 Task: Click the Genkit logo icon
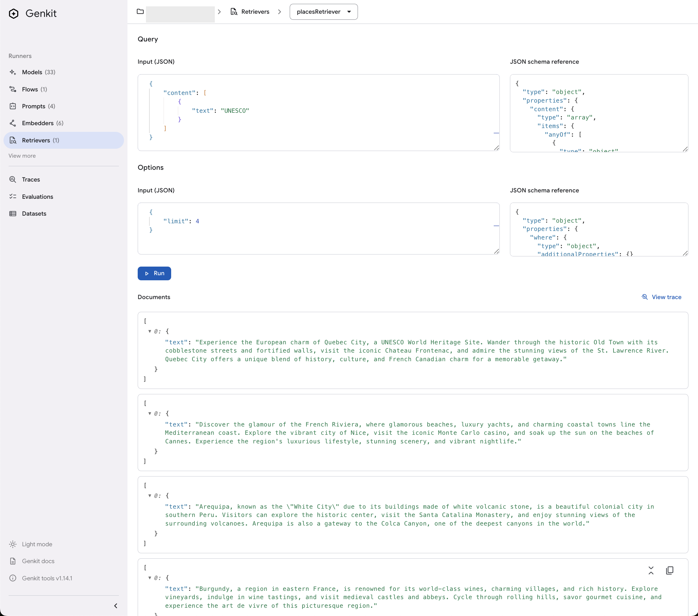click(14, 14)
